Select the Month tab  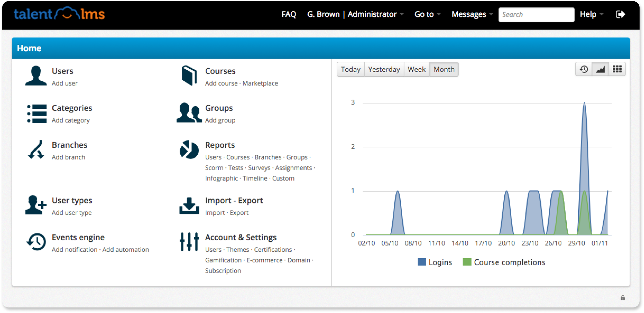444,69
